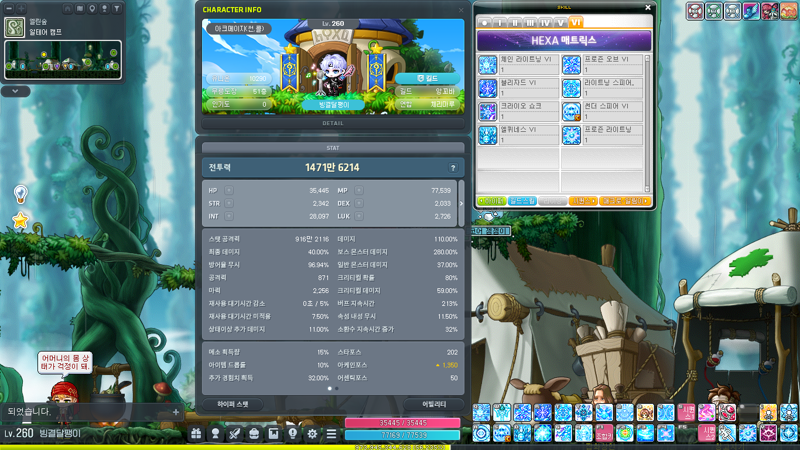
Task: Click the orange 시퀀스 button
Action: click(x=583, y=201)
